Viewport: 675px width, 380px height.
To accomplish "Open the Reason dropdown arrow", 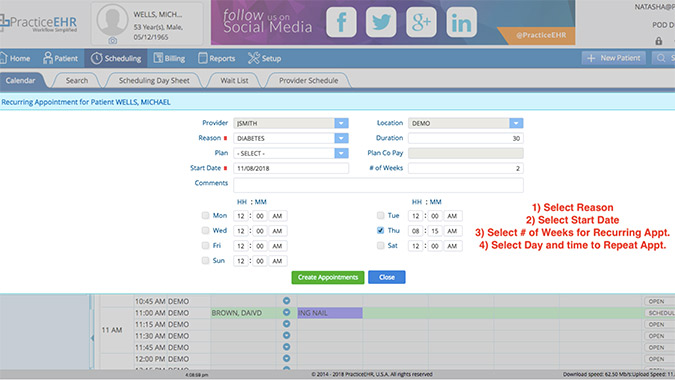I will (341, 138).
